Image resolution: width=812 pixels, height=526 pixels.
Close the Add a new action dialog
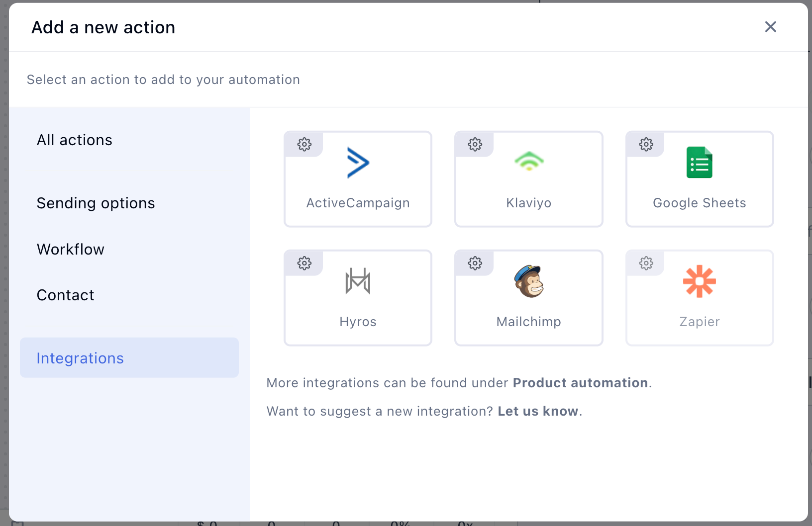coord(771,27)
